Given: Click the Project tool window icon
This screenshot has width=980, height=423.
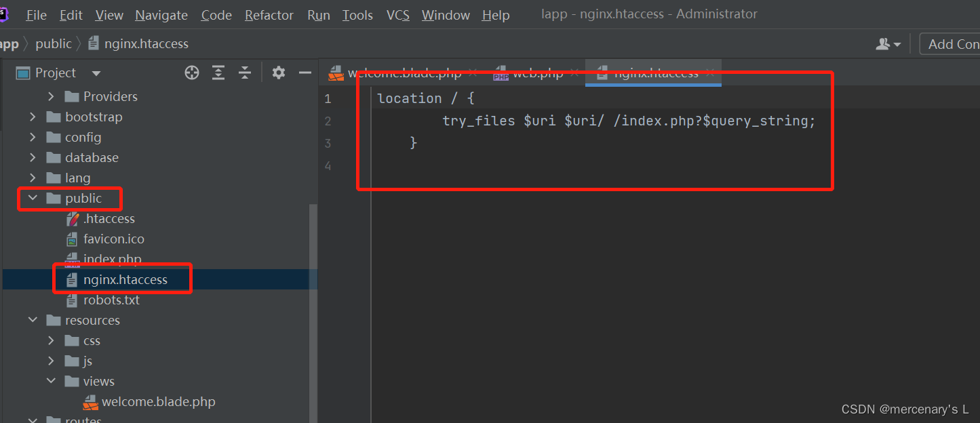Looking at the screenshot, I should pos(22,73).
